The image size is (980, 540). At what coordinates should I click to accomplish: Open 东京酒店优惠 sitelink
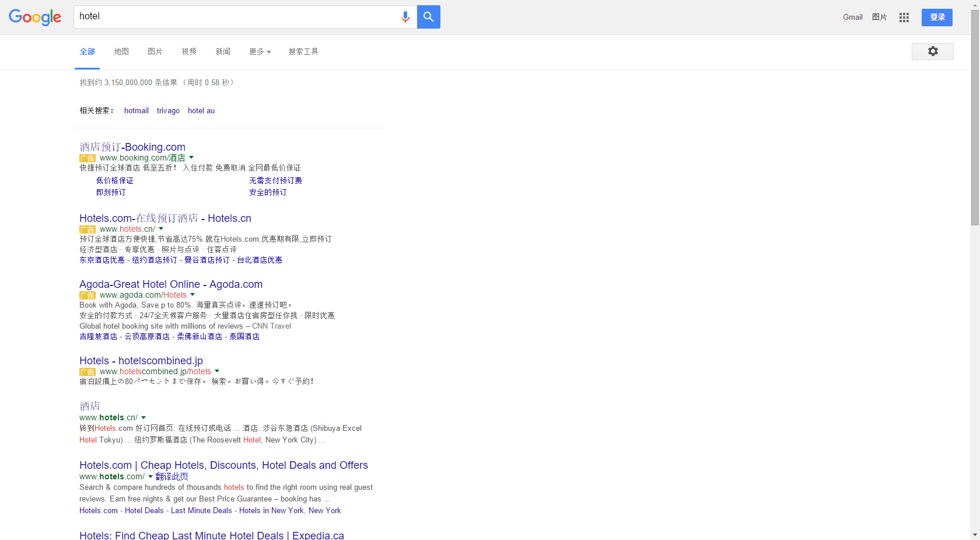click(x=102, y=260)
